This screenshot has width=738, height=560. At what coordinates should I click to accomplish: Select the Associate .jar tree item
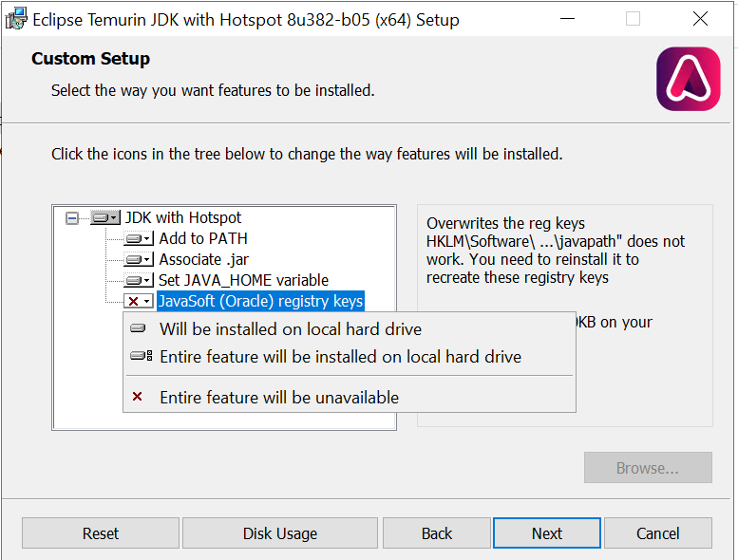point(204,259)
